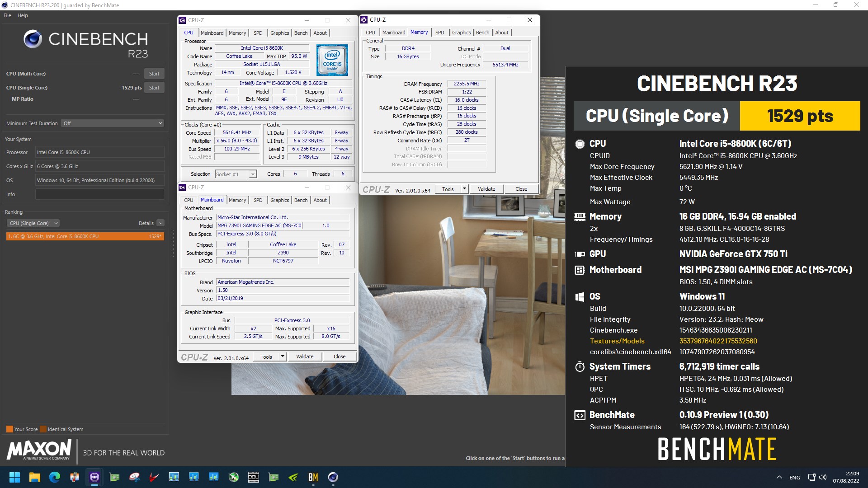Open Mainboard tab in CPU-Z Memory window
Image resolution: width=868 pixels, height=488 pixels.
point(393,33)
